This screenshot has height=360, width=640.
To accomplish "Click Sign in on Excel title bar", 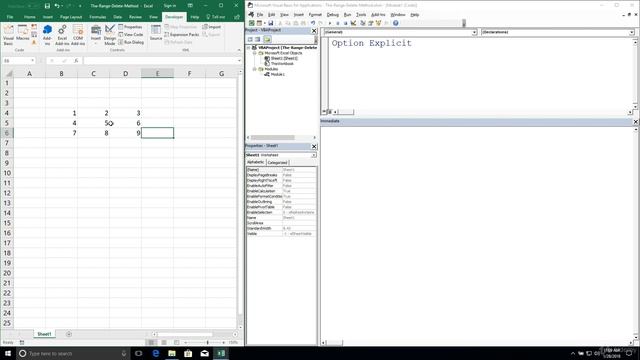I will point(170,6).
